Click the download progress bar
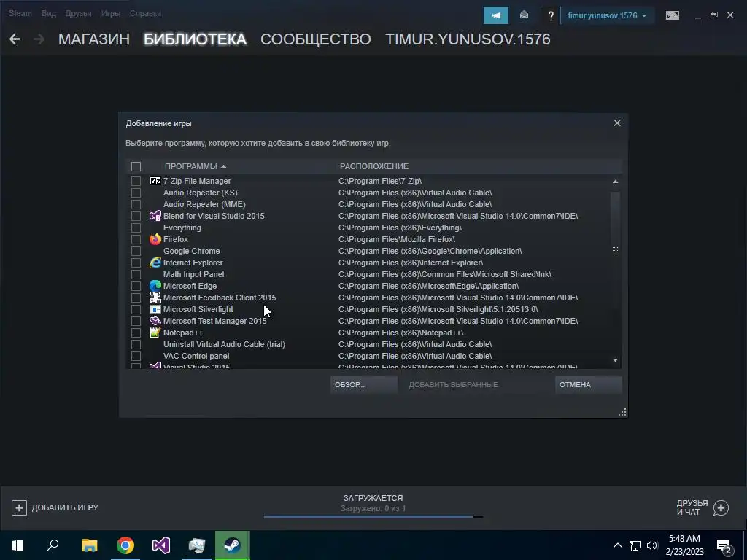 point(373,516)
